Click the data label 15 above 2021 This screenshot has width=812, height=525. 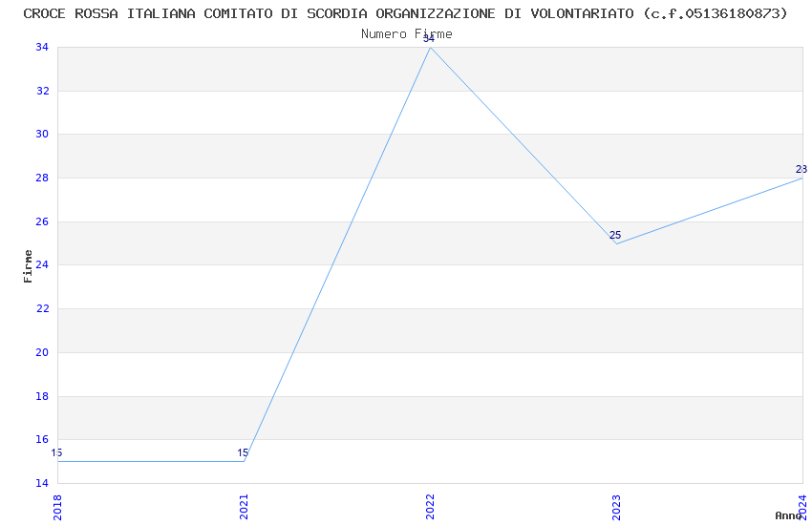click(x=243, y=453)
